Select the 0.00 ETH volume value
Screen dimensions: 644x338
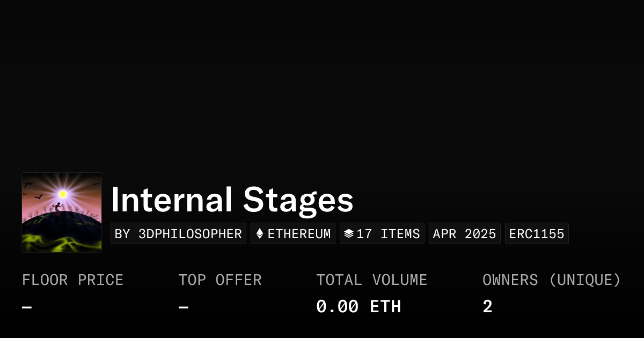[358, 307]
